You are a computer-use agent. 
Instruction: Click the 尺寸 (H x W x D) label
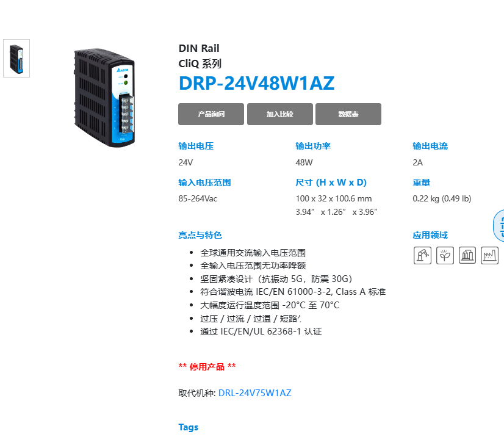pos(331,183)
